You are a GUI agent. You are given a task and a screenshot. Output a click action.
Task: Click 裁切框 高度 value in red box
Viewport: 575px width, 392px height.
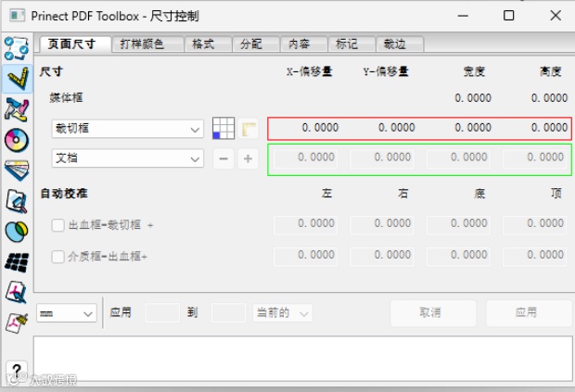(x=549, y=128)
